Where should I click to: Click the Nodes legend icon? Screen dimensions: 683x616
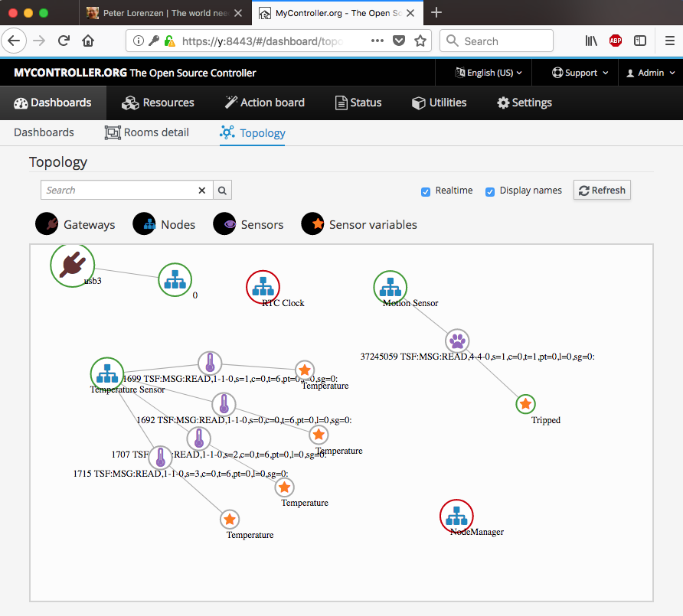(144, 223)
